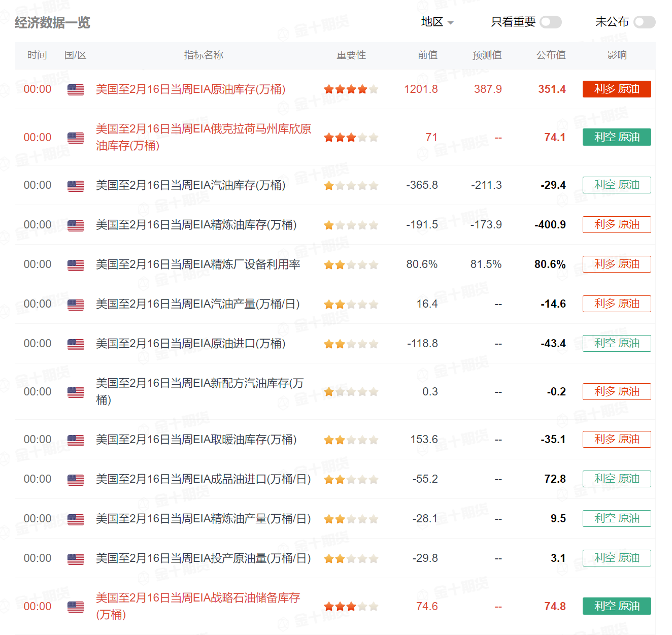Click the US flag in the 成品油进口 row
The width and height of the screenshot is (672, 635).
pos(76,480)
